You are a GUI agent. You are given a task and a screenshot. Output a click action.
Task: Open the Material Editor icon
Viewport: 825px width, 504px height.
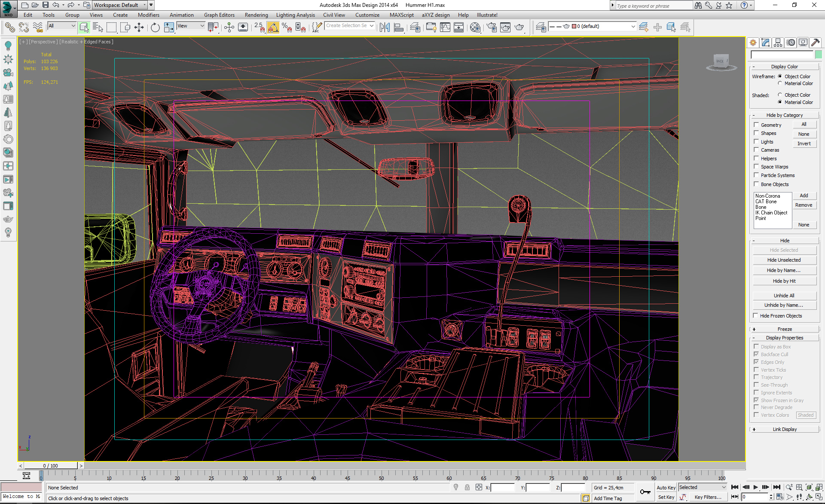point(475,27)
